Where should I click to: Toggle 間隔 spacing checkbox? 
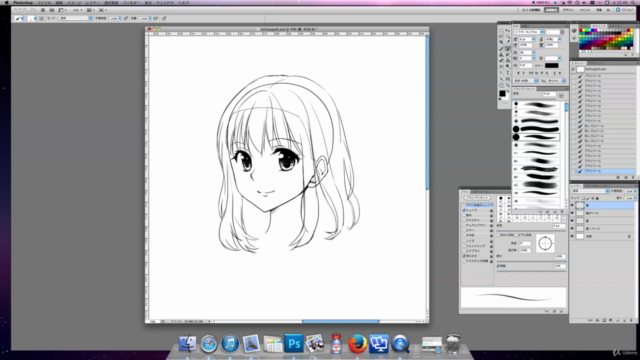tap(498, 266)
